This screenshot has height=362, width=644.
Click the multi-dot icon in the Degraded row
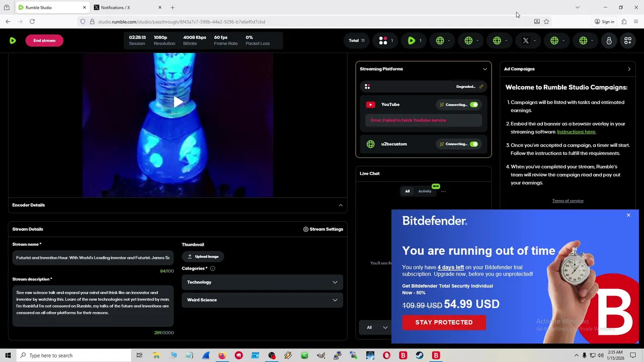point(367,86)
